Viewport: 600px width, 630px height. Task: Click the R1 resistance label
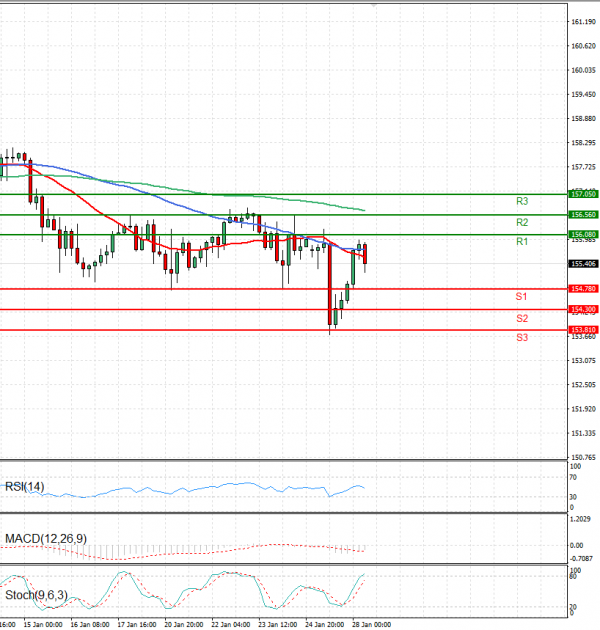click(522, 241)
